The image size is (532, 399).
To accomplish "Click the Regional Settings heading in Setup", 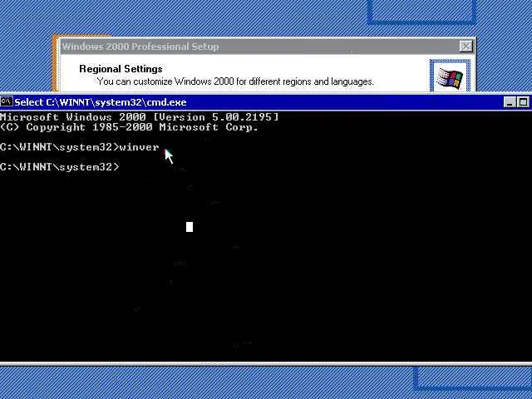I will click(x=121, y=69).
